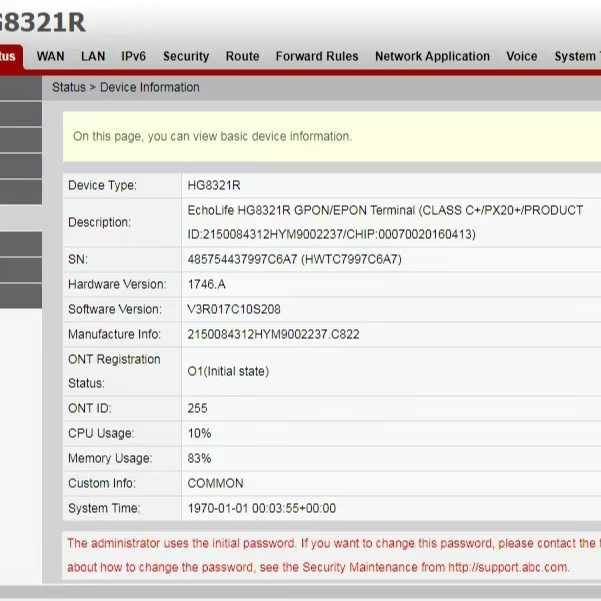Select the Security tab
Viewport: 601px width, 601px height.
[186, 57]
